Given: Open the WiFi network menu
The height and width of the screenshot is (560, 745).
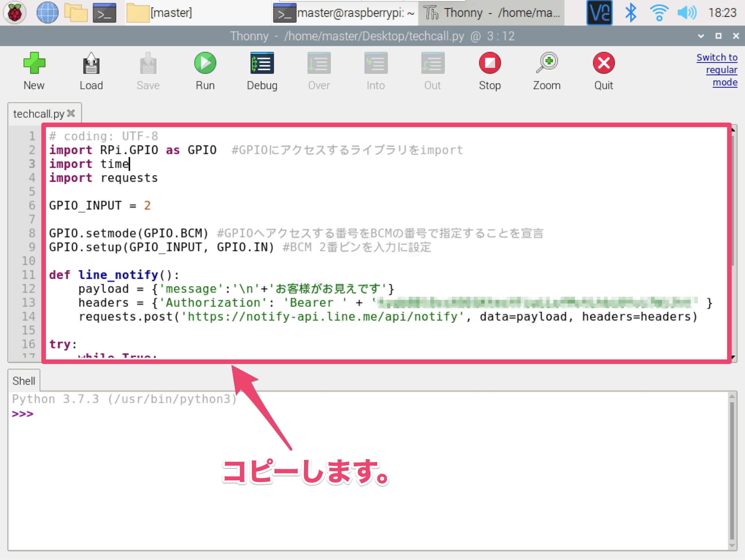Looking at the screenshot, I should tap(659, 13).
